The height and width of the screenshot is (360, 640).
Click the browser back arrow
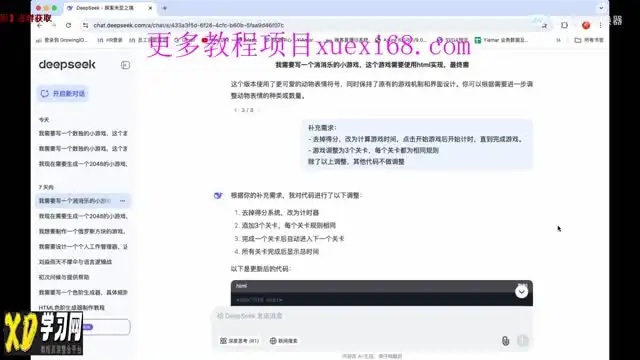(x=40, y=25)
